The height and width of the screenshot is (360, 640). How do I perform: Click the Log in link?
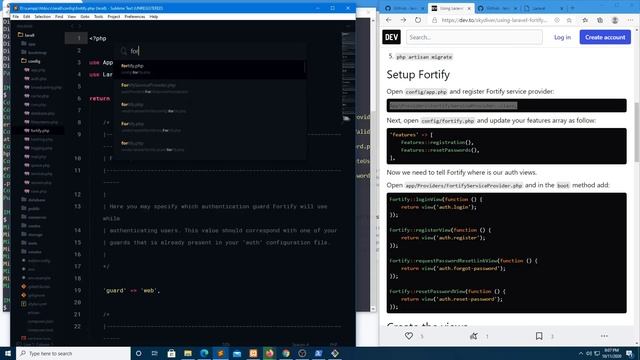(x=562, y=37)
